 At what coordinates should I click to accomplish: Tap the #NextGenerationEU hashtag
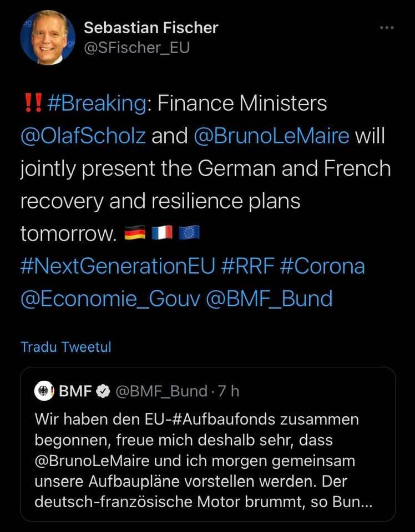pos(117,266)
